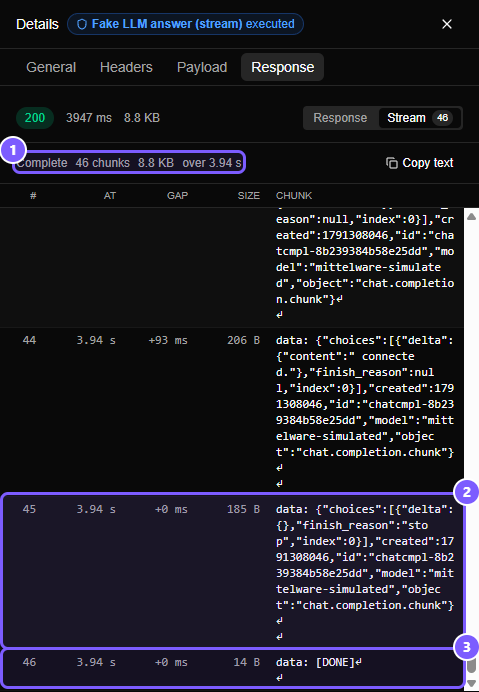This screenshot has height=692, width=479.
Task: Open the General tab
Action: (x=51, y=67)
